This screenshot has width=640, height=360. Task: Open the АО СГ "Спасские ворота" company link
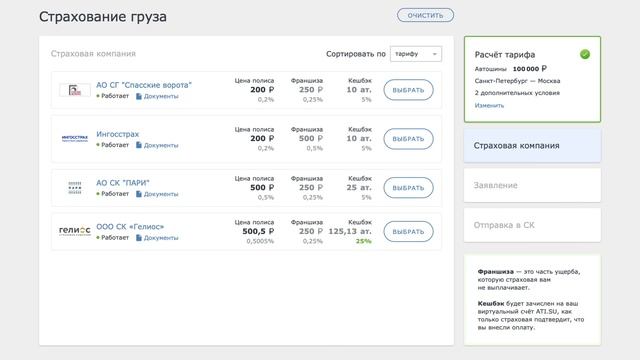(x=144, y=85)
